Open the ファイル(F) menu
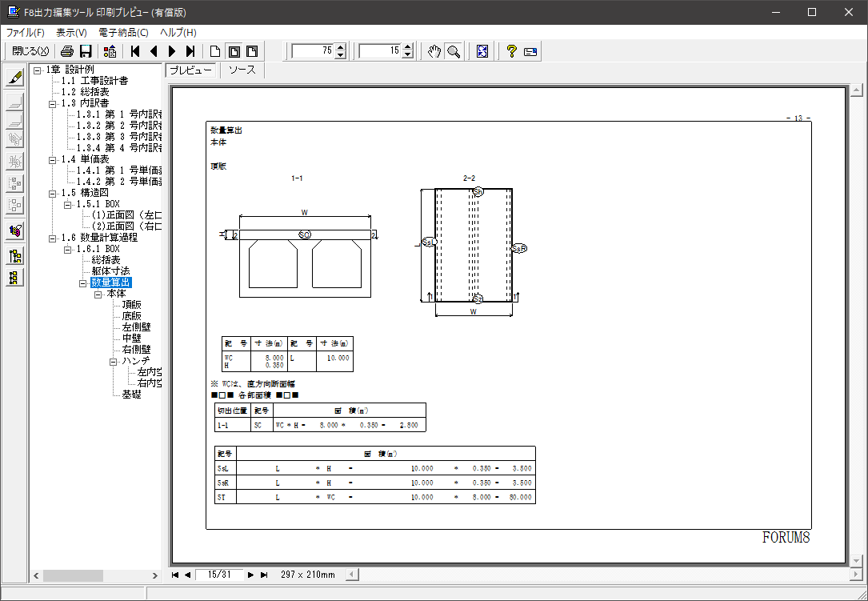Image resolution: width=868 pixels, height=601 pixels. coord(26,33)
